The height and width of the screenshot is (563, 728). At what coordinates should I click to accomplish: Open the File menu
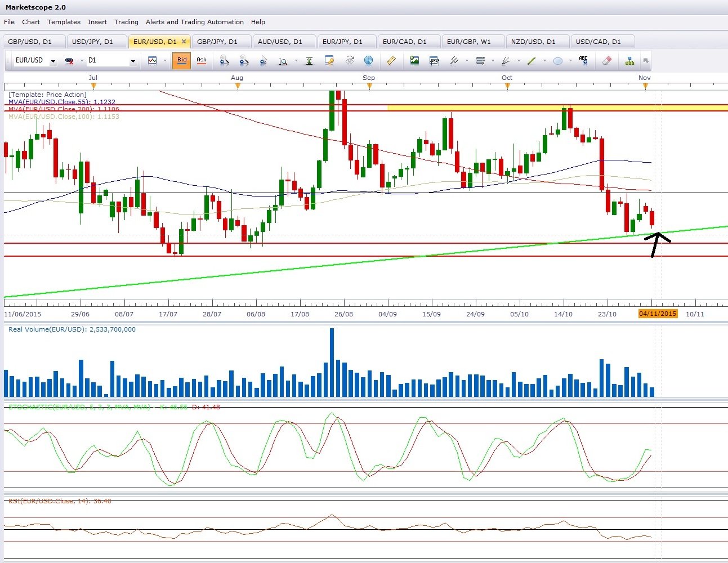pyautogui.click(x=10, y=22)
